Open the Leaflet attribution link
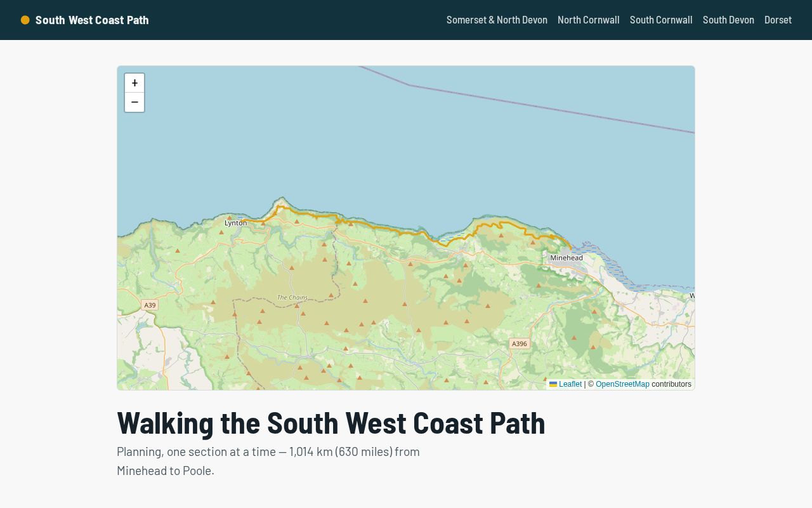 [570, 384]
